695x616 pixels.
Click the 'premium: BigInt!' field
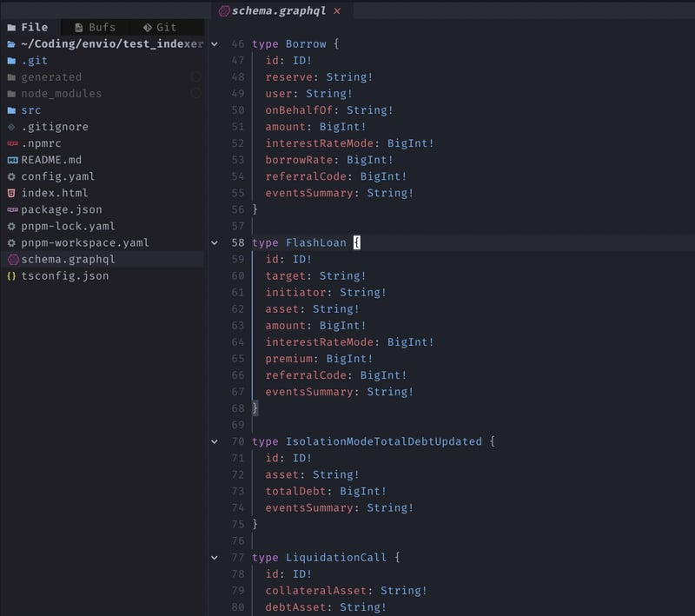click(x=319, y=359)
